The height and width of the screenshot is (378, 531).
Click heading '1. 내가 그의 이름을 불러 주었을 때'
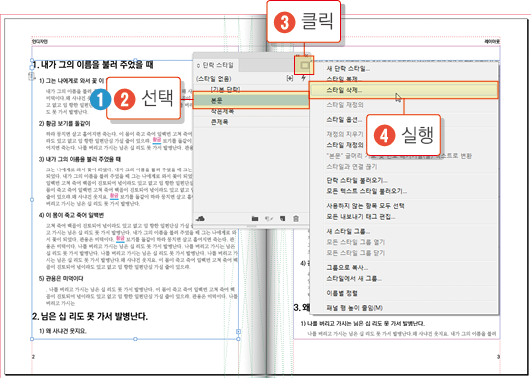click(x=93, y=64)
